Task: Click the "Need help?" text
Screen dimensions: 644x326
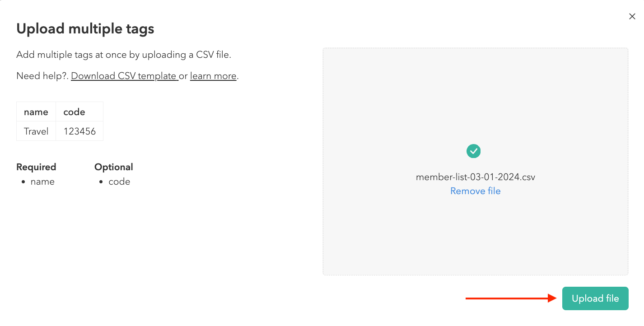Action: click(42, 76)
